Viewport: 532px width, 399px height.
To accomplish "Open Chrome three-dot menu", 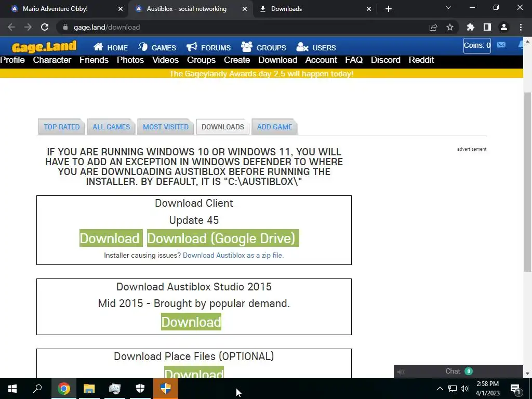I will click(521, 27).
